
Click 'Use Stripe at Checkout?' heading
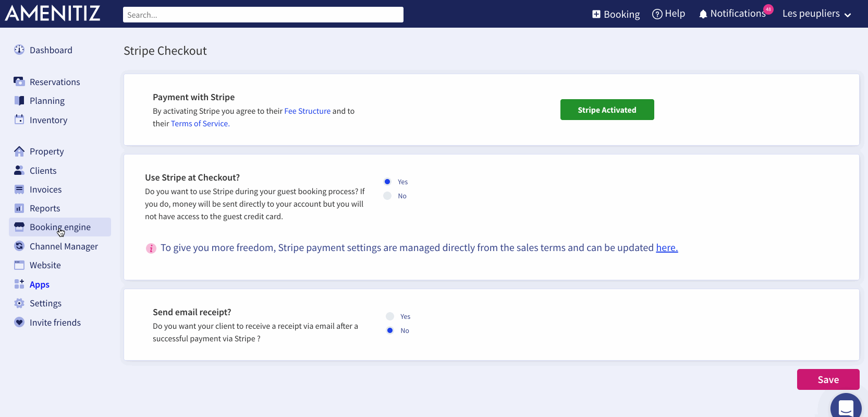click(x=192, y=177)
